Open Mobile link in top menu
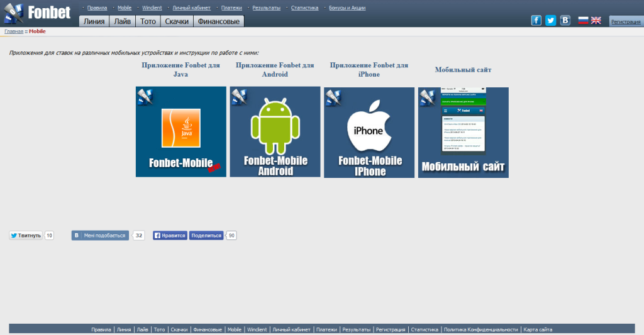The image size is (644, 335). click(x=125, y=8)
